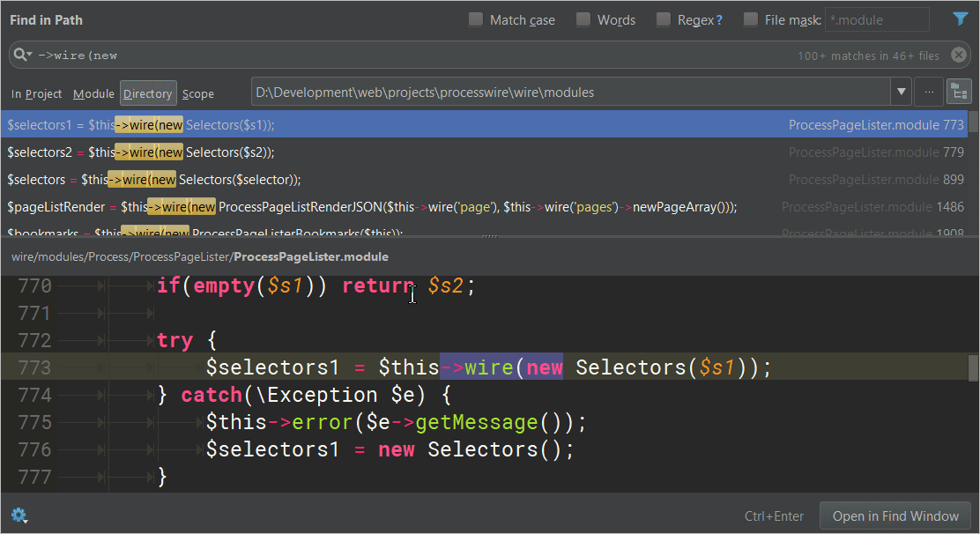Viewport: 980px width, 534px height.
Task: Select the ProcessPageLister.module 899 result row
Action: click(x=485, y=180)
